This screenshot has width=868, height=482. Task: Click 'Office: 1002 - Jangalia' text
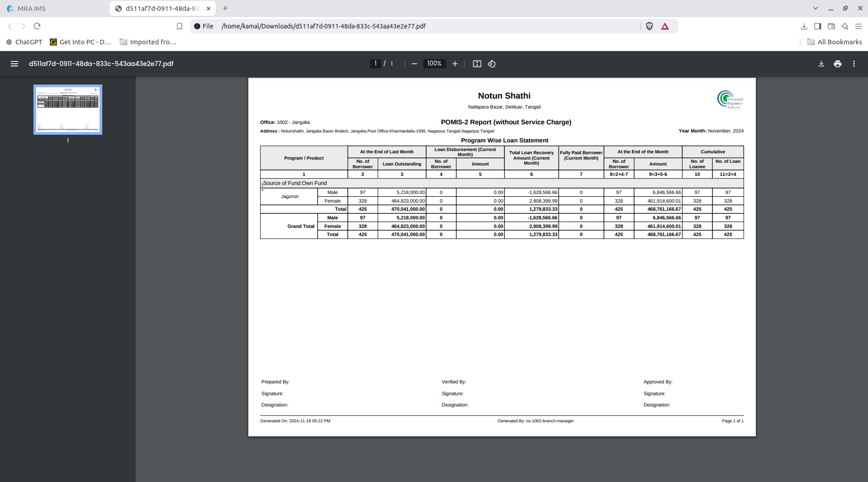[x=285, y=123]
